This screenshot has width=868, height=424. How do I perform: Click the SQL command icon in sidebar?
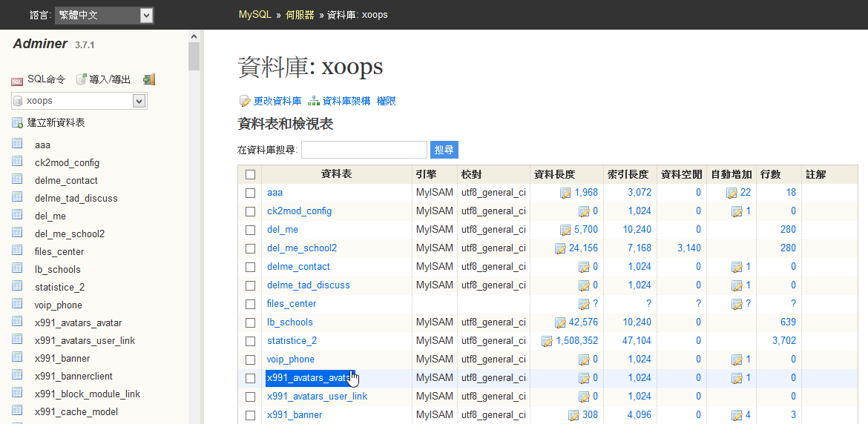pyautogui.click(x=17, y=80)
